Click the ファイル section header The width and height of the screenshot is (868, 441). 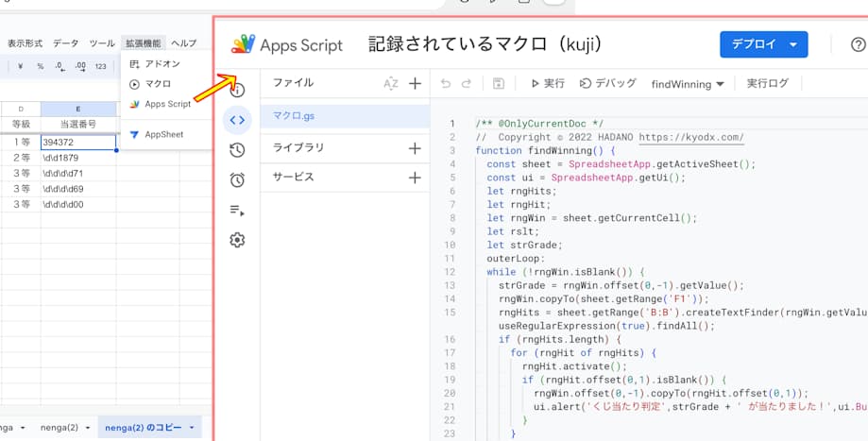pyautogui.click(x=294, y=83)
